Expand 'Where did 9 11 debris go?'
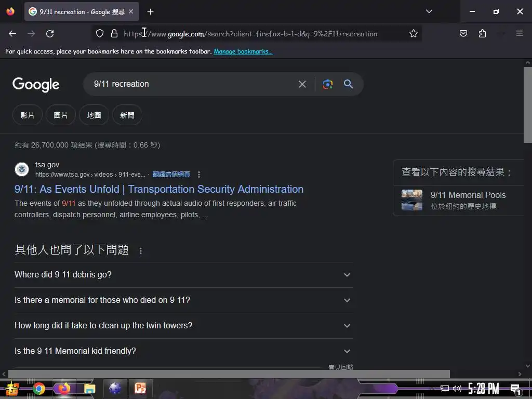Image resolution: width=532 pixels, height=399 pixels. [183, 275]
